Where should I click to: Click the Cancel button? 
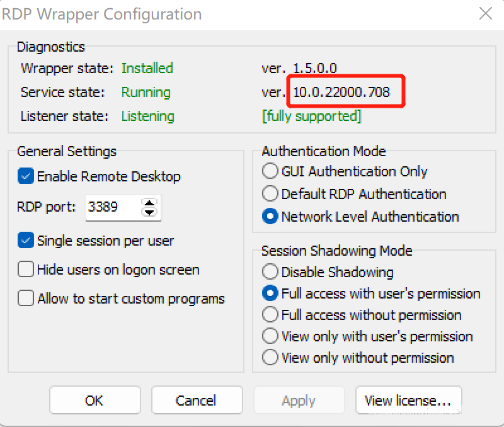196,400
